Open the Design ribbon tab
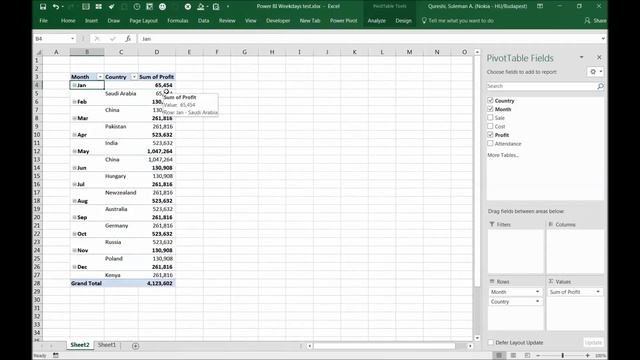 tap(403, 20)
